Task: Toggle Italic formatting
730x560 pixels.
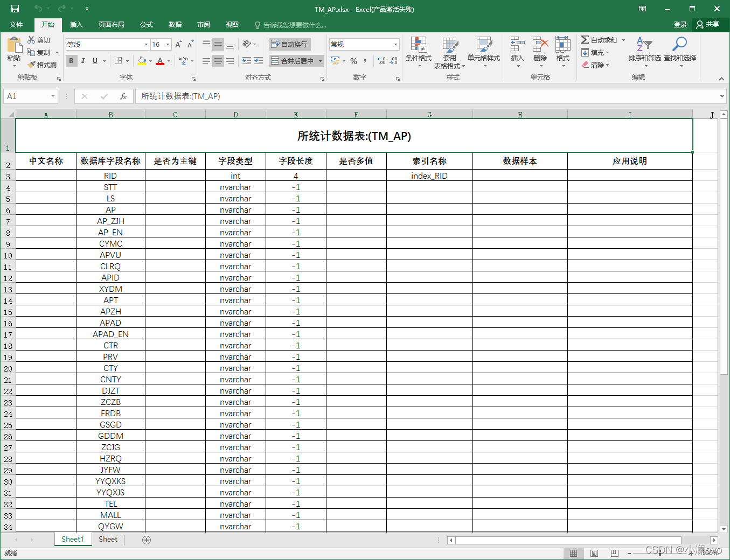Action: pyautogui.click(x=83, y=61)
